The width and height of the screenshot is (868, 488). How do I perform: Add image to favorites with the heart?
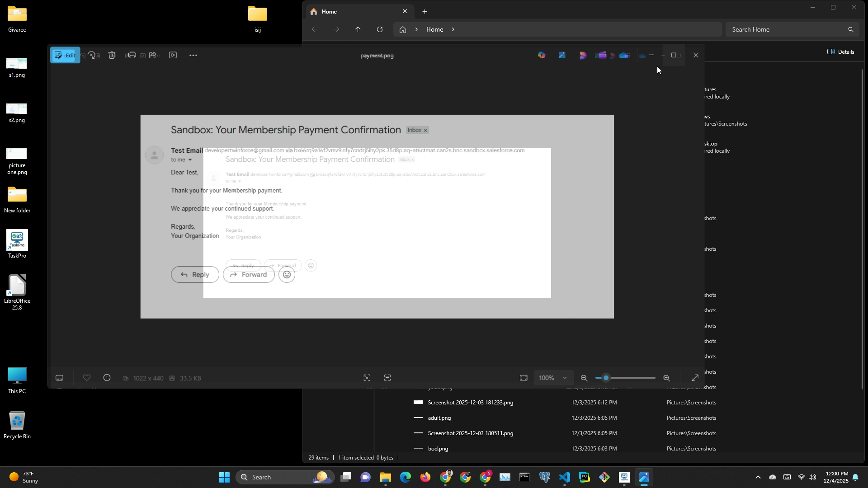(x=87, y=378)
